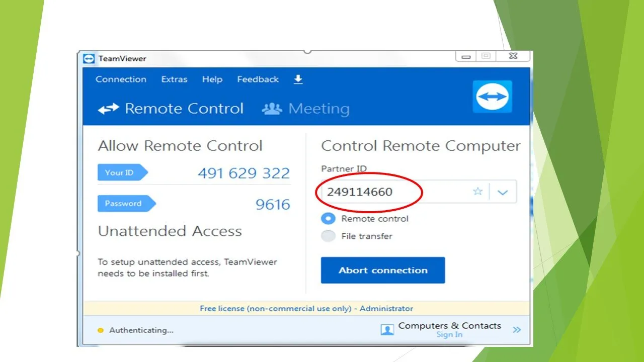Click the yellow connection status dot
This screenshot has width=644, height=362.
click(101, 330)
